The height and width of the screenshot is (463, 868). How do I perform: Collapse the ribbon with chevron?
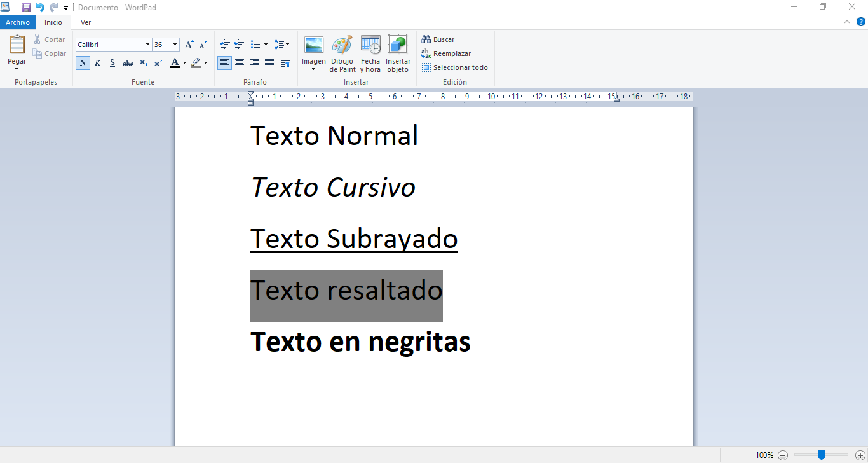coord(847,22)
